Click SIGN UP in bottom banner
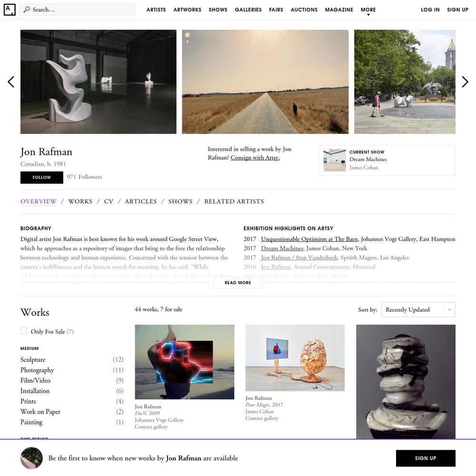 pyautogui.click(x=425, y=458)
